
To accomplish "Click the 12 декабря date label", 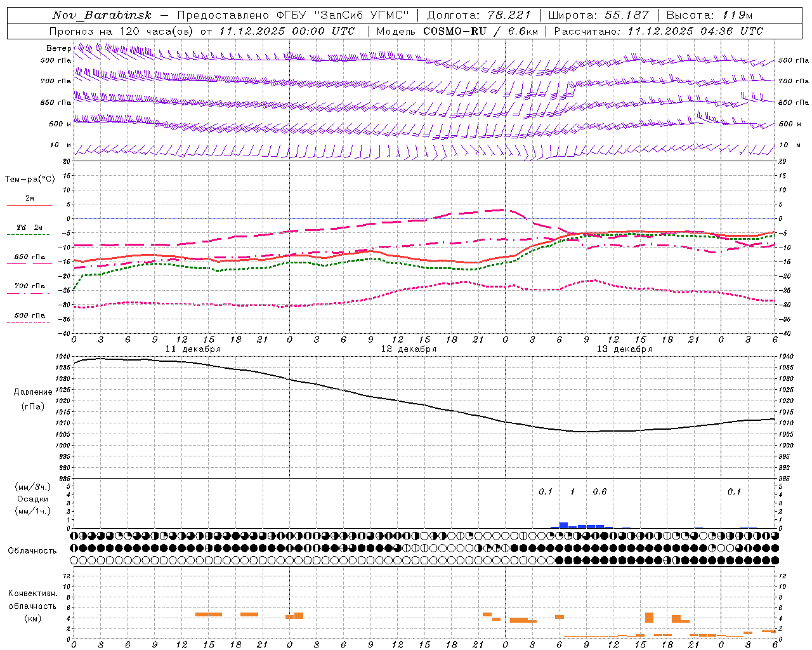I will click(x=409, y=349).
